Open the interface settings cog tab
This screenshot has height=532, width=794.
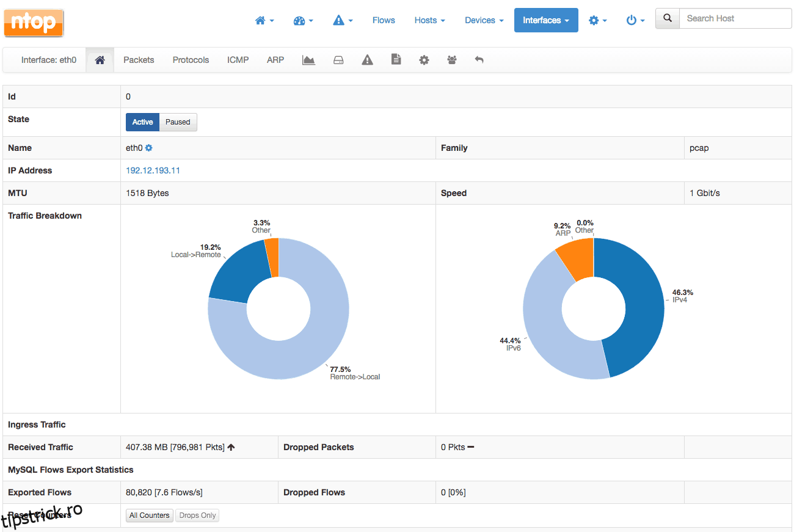(x=424, y=60)
